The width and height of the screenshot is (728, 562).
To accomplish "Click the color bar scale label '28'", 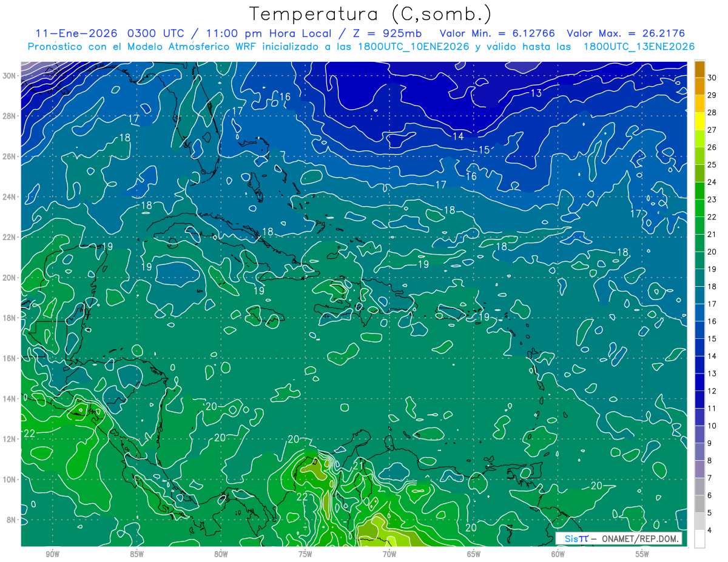I will [712, 112].
